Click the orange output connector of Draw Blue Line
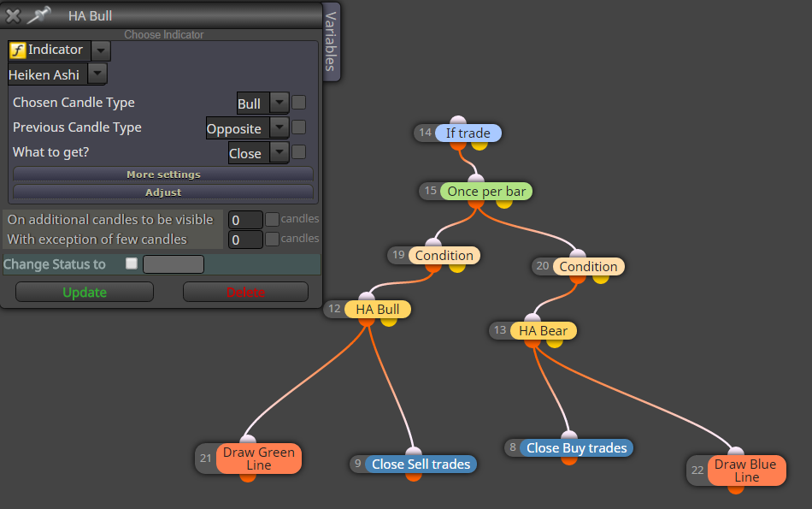 tap(735, 489)
